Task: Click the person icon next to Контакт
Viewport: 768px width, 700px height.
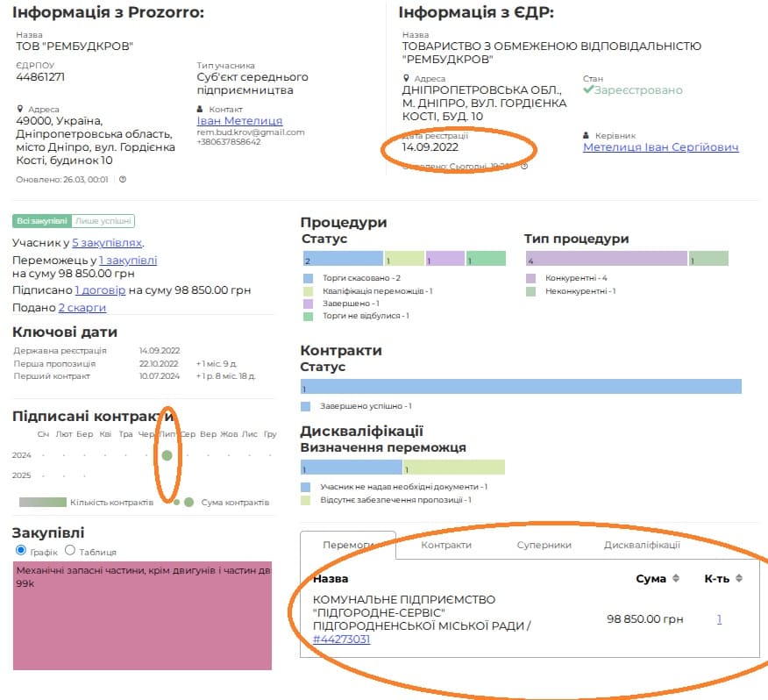Action: (201, 110)
